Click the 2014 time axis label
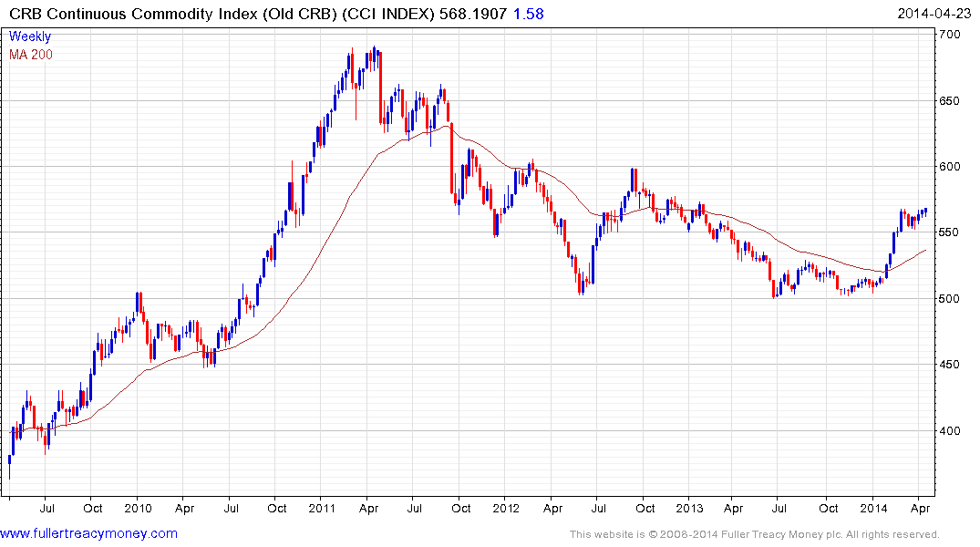Screen dimensions: 980x547 tap(873, 508)
